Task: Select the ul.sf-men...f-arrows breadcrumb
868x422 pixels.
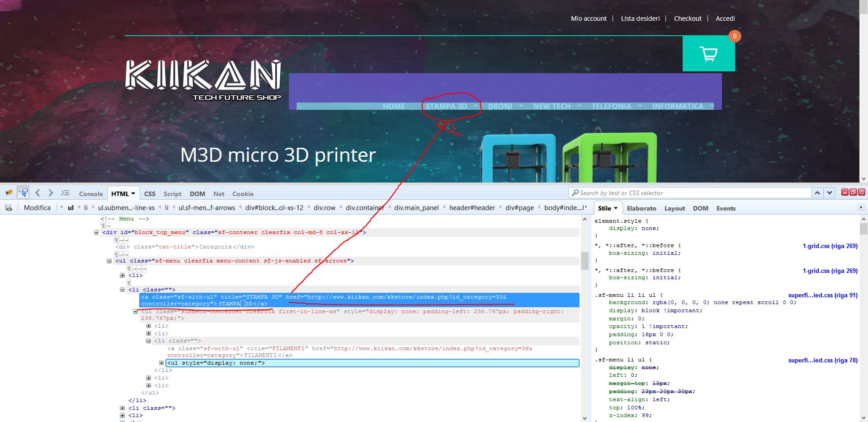Action: coord(207,208)
